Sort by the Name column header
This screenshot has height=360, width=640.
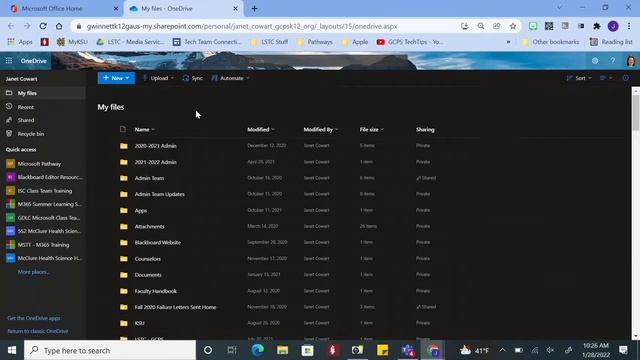click(x=144, y=129)
